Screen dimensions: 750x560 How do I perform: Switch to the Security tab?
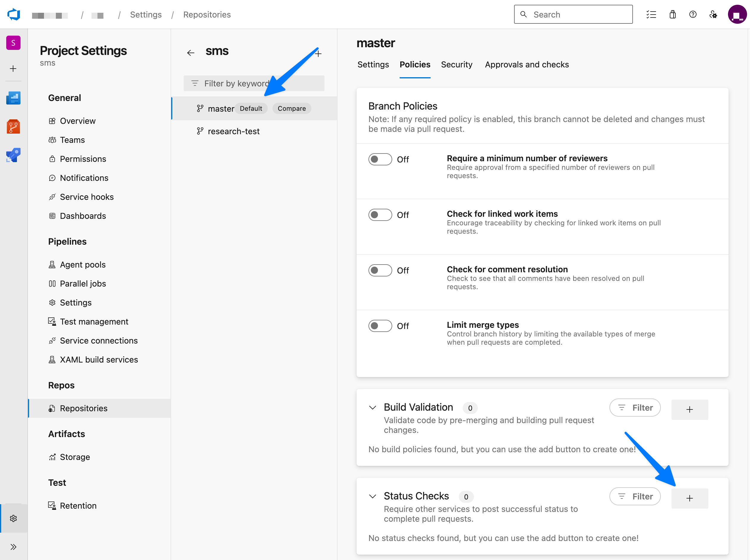point(457,64)
